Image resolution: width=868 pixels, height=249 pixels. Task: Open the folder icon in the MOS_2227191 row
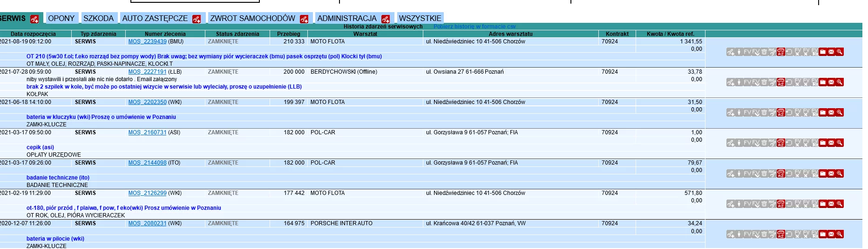(823, 83)
